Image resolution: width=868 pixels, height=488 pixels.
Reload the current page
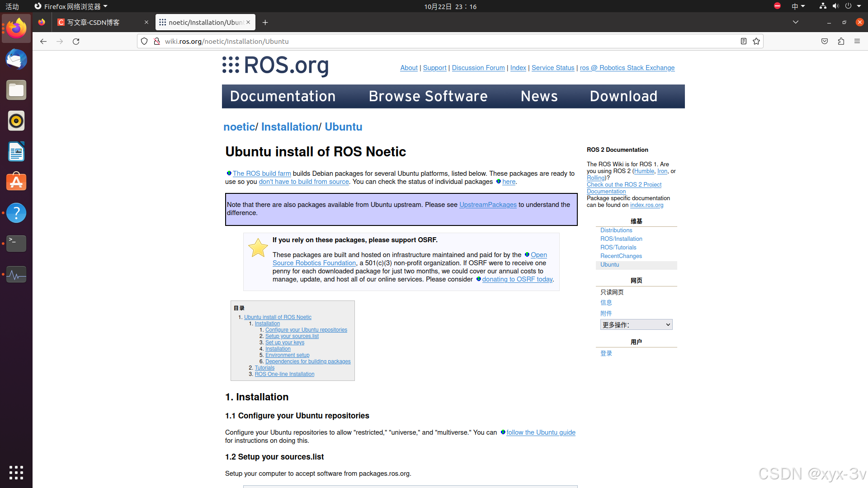click(76, 41)
